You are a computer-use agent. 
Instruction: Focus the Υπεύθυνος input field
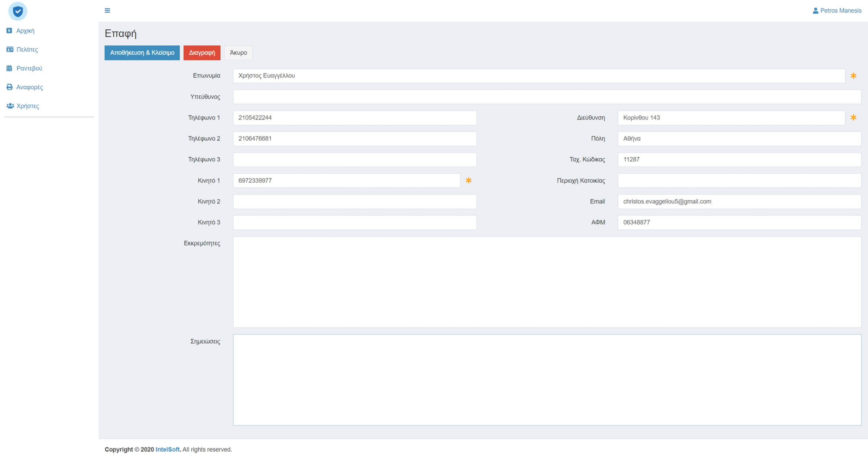tap(547, 97)
